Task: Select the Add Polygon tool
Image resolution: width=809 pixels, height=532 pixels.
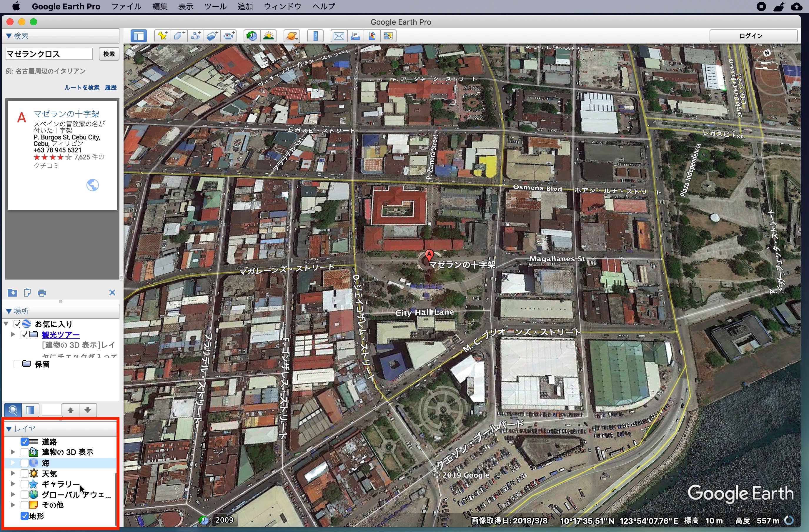Action: 179,36
